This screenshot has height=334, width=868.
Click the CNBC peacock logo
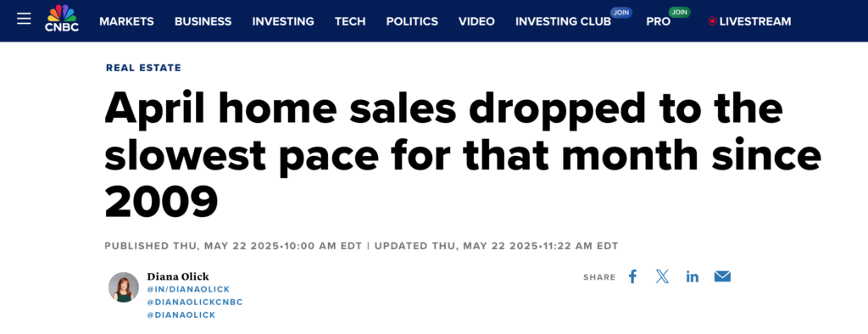[x=62, y=18]
